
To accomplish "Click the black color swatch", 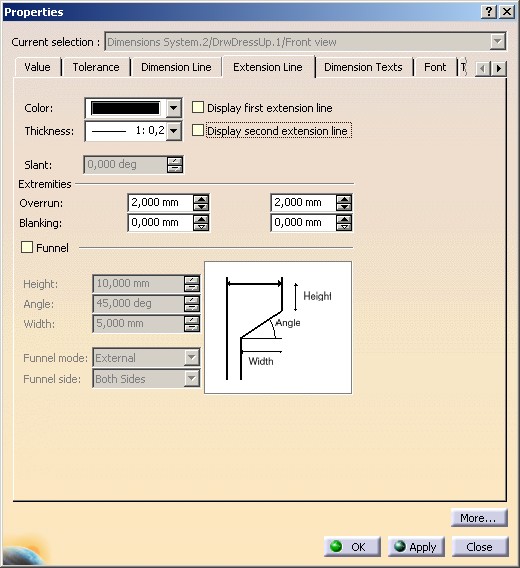I will 125,108.
